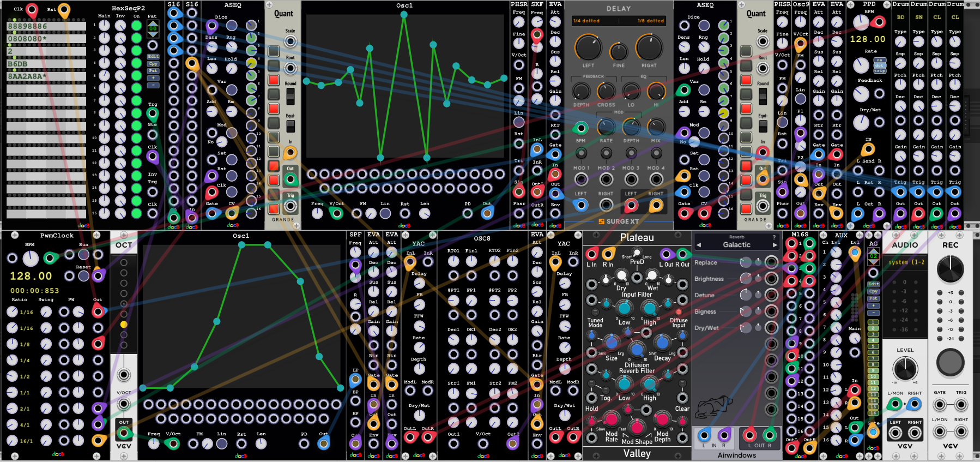The width and height of the screenshot is (980, 462).
Task: Click the RIGHT time knob on Delay module
Action: (649, 47)
